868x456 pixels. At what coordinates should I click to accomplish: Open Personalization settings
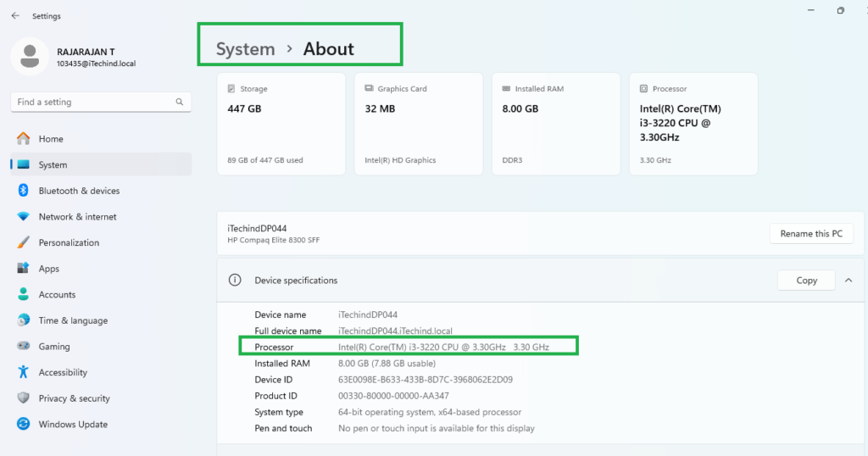coord(101,242)
